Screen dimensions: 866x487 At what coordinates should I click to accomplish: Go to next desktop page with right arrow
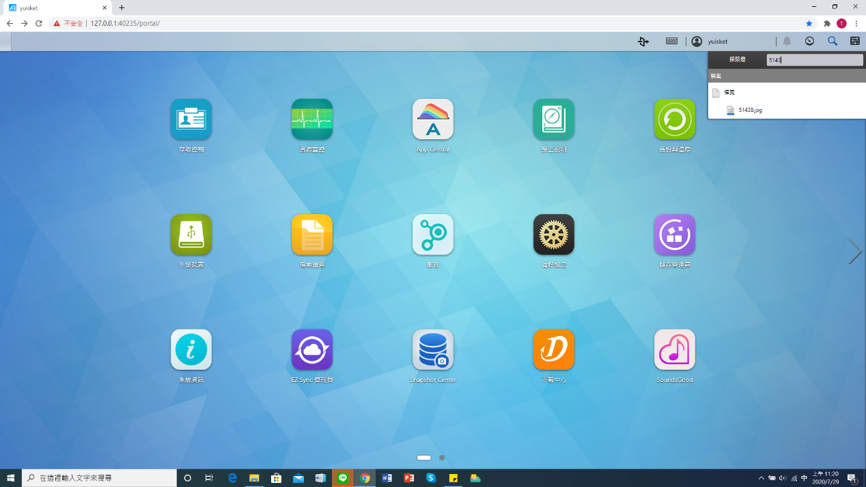click(855, 252)
